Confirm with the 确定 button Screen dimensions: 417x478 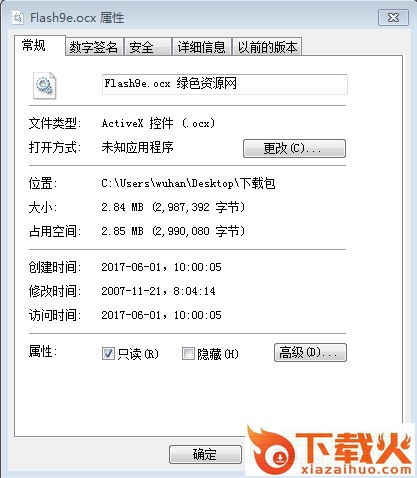coord(205,454)
